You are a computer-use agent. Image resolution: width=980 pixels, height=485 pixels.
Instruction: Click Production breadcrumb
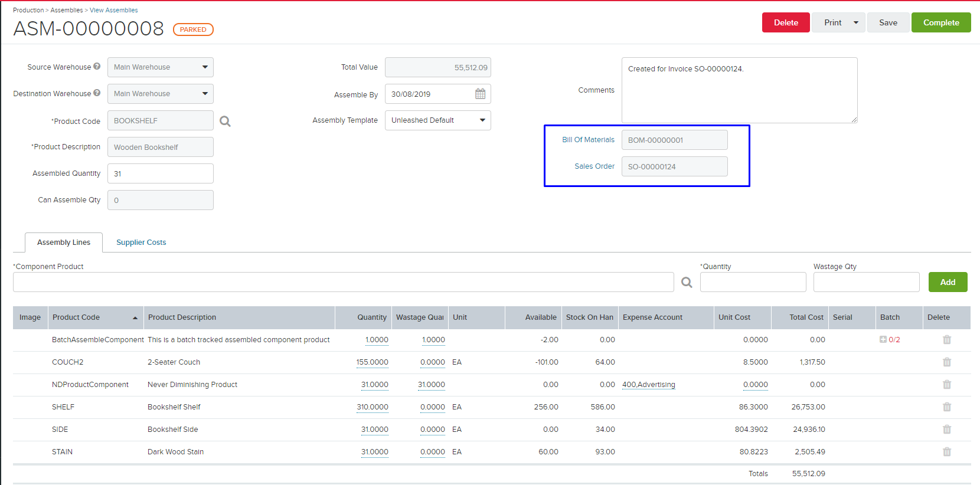coord(28,10)
